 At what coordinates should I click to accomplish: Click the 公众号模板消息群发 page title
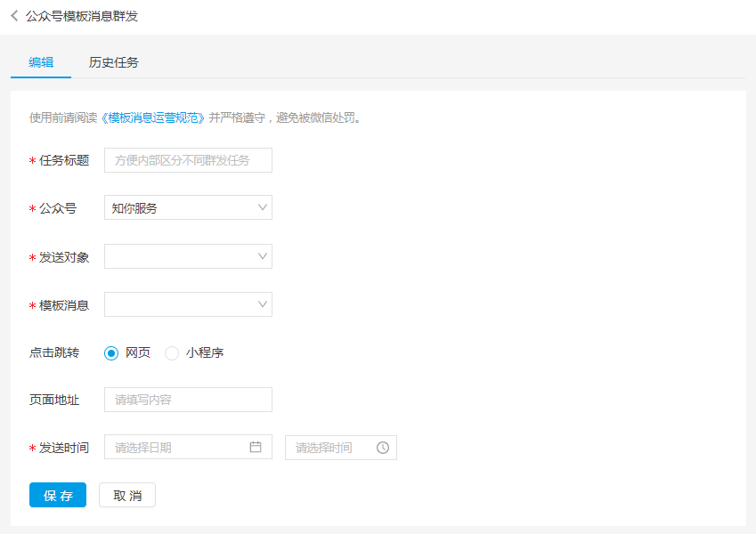click(x=82, y=16)
